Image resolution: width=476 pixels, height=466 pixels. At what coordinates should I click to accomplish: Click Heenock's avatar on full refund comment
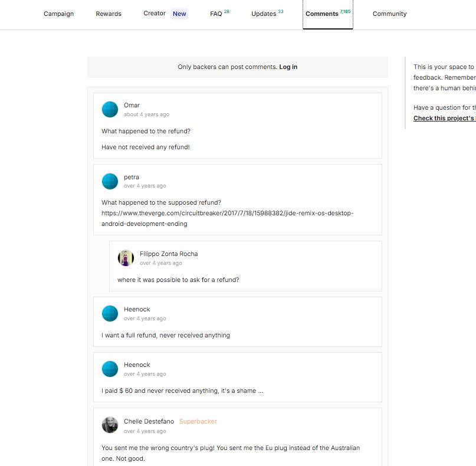pos(110,313)
